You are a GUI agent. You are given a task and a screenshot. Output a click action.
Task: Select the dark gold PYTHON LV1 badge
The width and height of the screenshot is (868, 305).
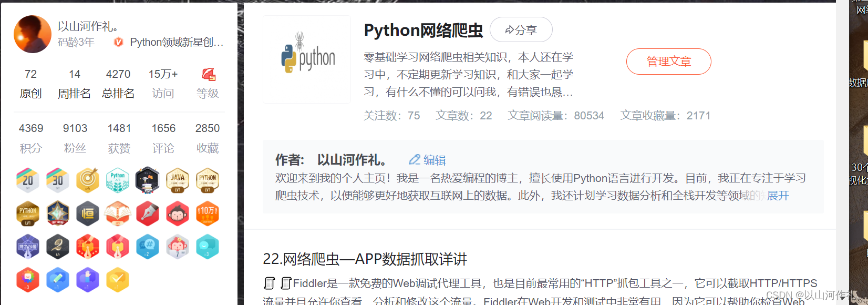tap(28, 213)
